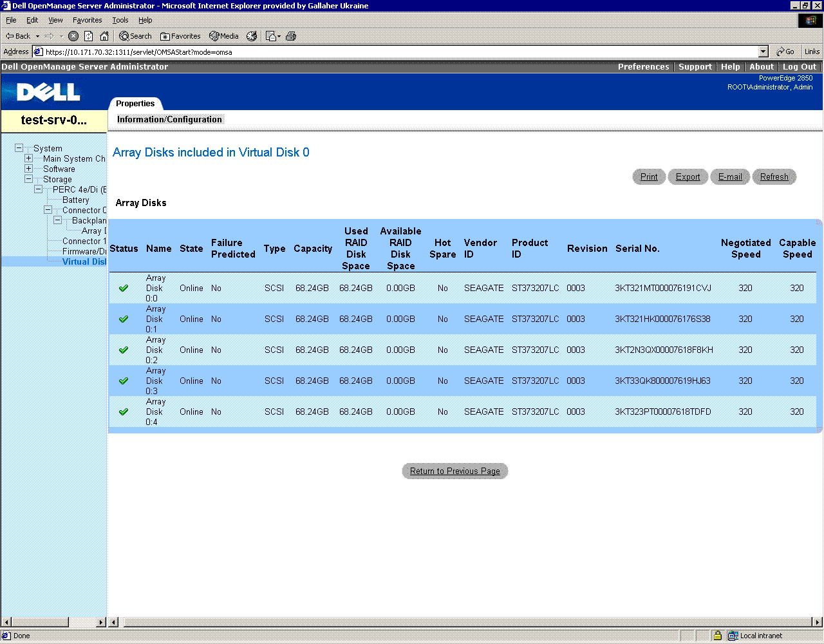Click the Mail toolbar icon

(272, 36)
